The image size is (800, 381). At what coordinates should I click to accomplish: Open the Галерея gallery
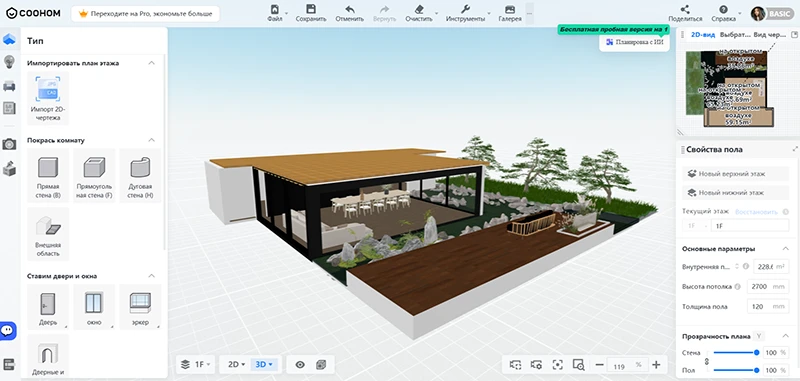(510, 14)
